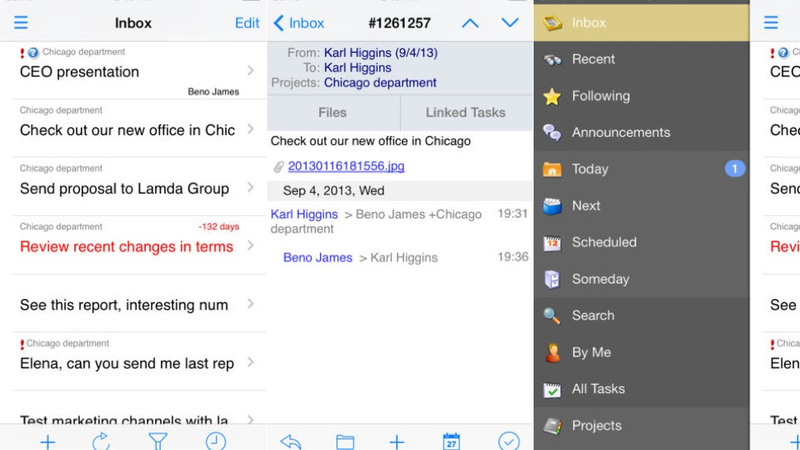Click Karl Higgins in To field

[358, 68]
